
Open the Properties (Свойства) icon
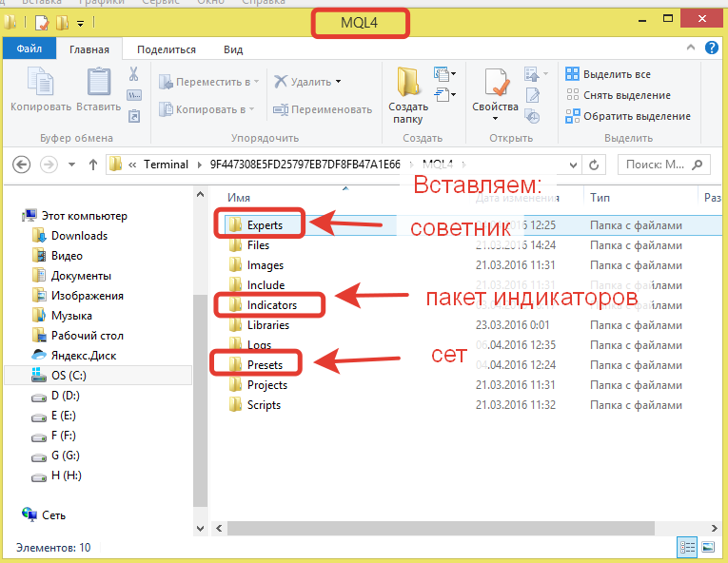click(x=496, y=82)
